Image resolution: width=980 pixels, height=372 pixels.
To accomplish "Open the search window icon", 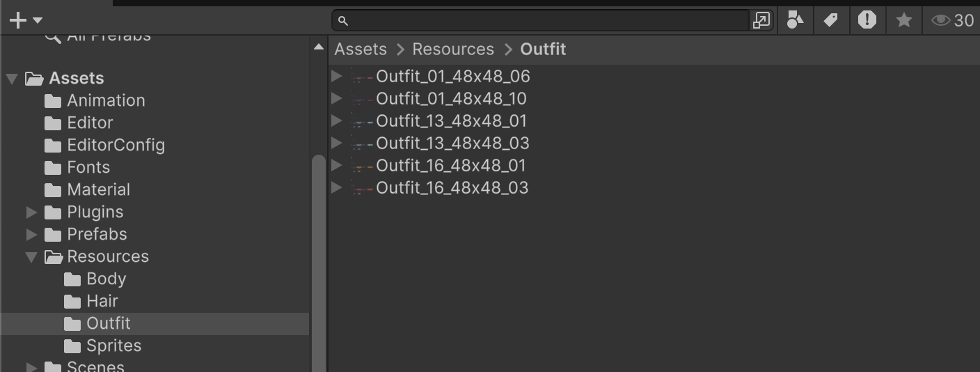I will tap(761, 20).
